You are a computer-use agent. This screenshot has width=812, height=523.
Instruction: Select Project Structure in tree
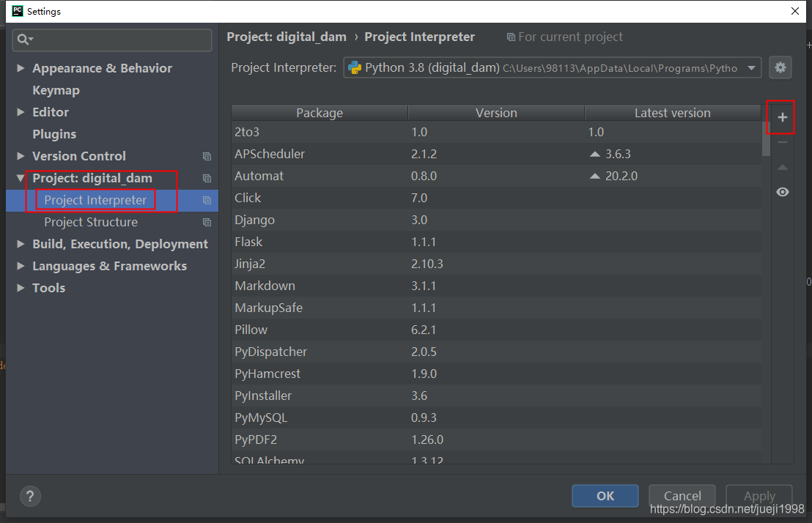tap(91, 222)
